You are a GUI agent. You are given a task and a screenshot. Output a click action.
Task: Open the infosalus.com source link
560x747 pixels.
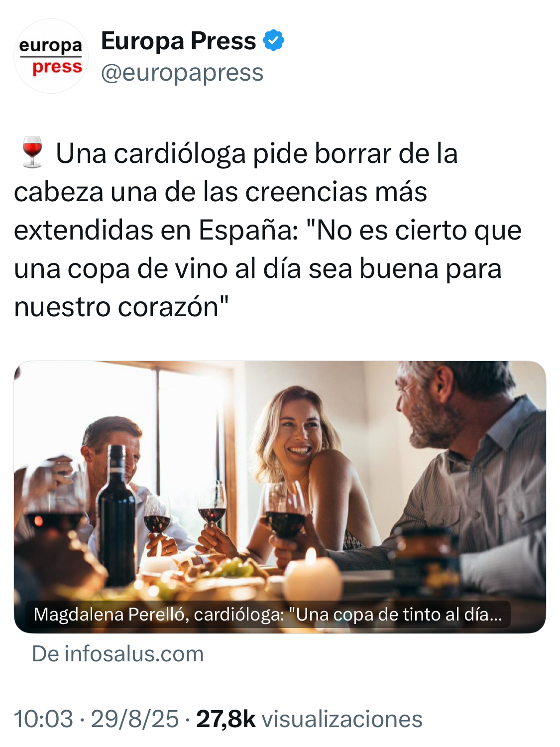pyautogui.click(x=118, y=654)
